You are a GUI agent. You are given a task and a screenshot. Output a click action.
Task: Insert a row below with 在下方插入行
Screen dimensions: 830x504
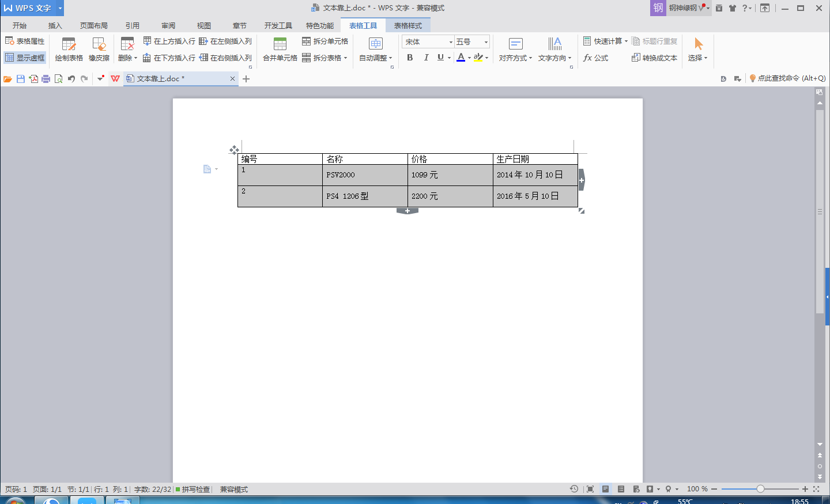click(169, 58)
